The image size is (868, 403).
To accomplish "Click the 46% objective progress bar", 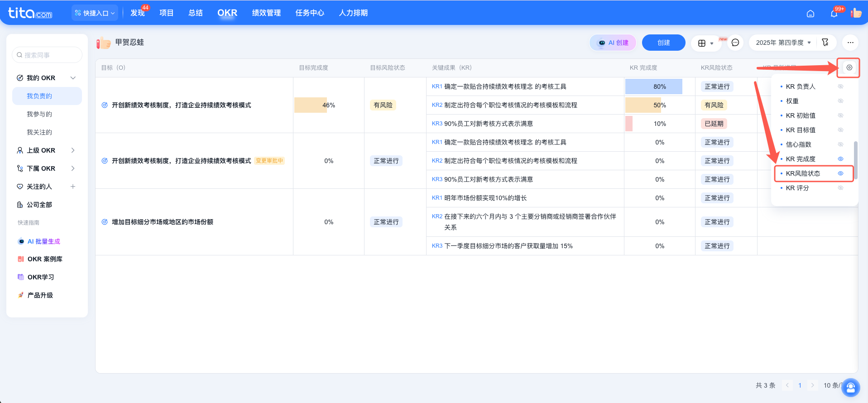I will pyautogui.click(x=311, y=105).
